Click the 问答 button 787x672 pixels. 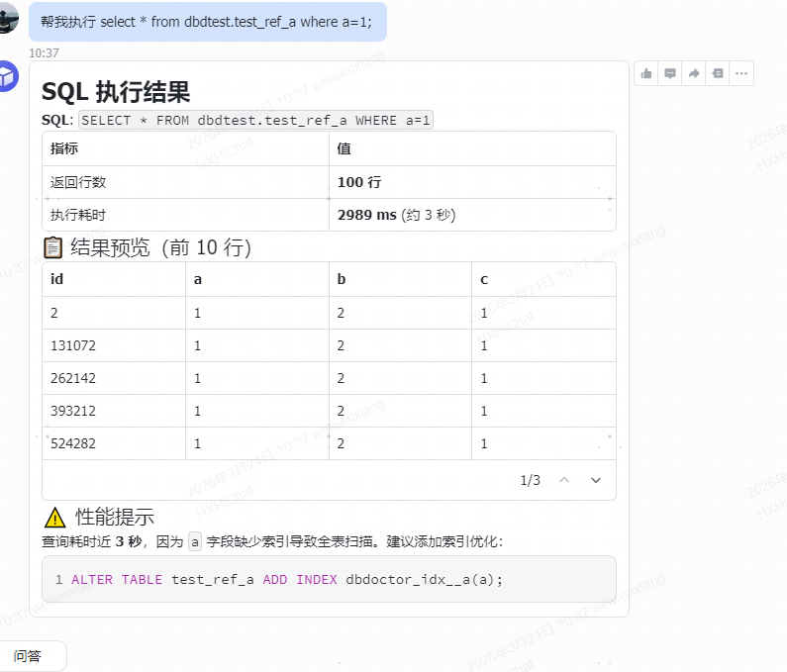point(29,656)
